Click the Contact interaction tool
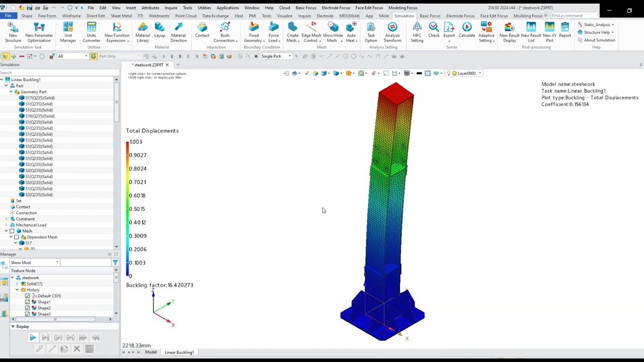Viewport: 644px width, 362px height. 202,30
